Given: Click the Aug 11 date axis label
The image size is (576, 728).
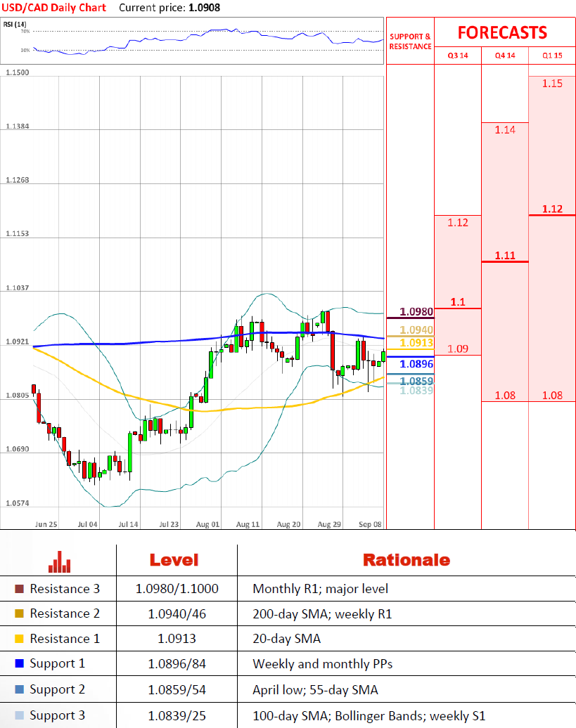Looking at the screenshot, I should (248, 524).
